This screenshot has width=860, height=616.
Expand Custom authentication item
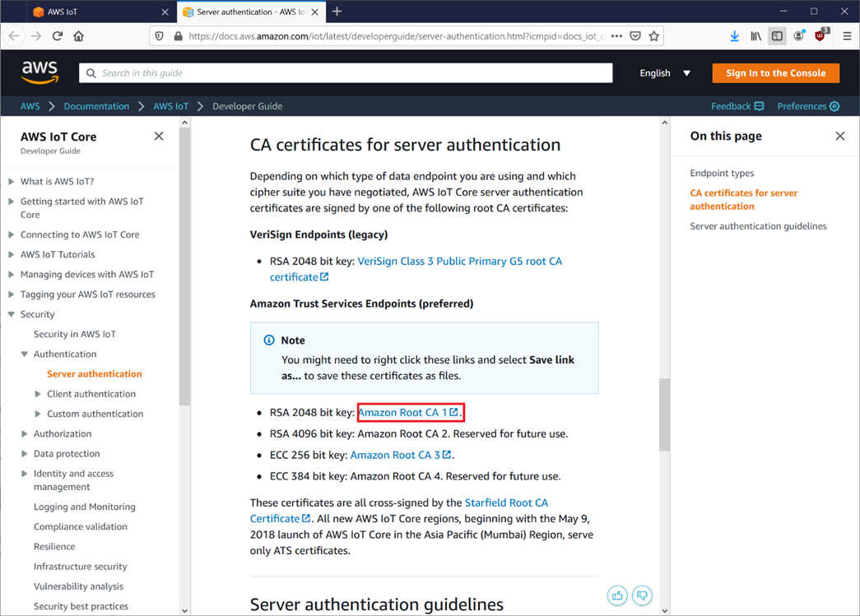coord(37,414)
